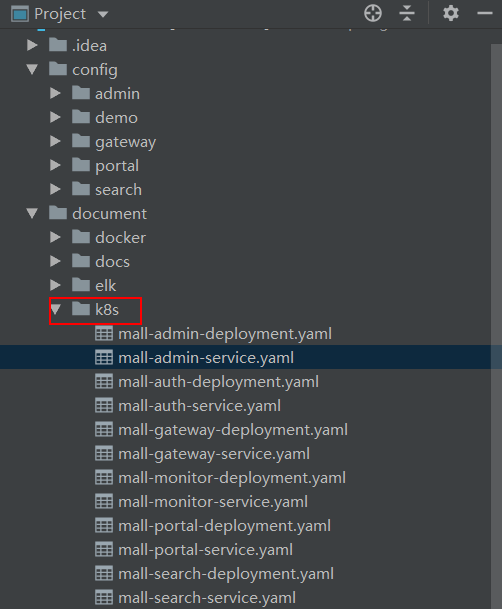
Task: Expand the docker folder
Action: pos(56,237)
